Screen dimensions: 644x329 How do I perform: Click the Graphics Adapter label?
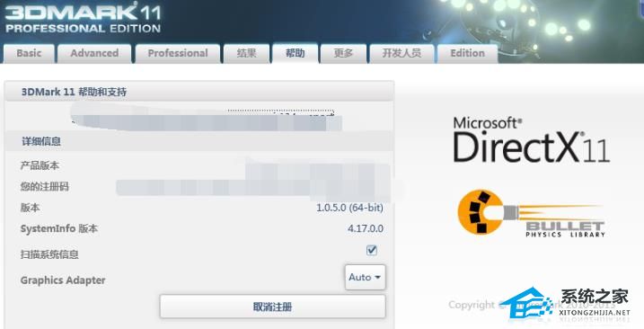[63, 280]
